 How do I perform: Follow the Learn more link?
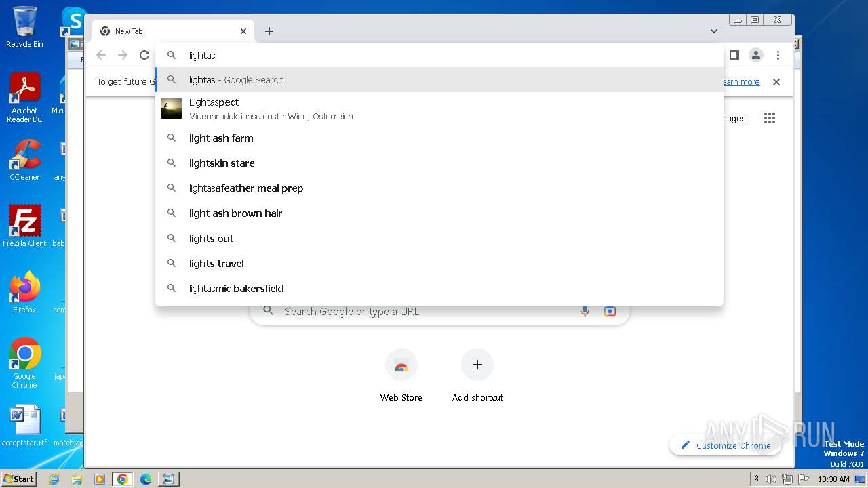click(x=741, y=82)
